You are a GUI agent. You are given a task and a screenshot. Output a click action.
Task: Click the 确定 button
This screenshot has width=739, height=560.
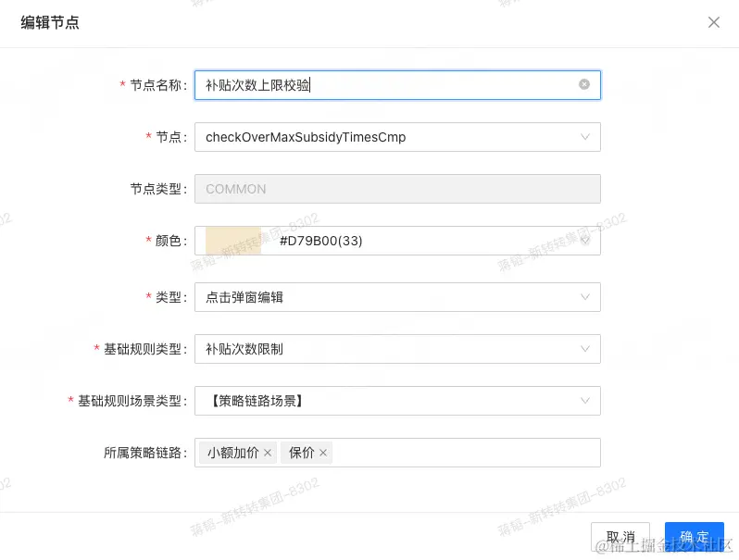(x=695, y=537)
